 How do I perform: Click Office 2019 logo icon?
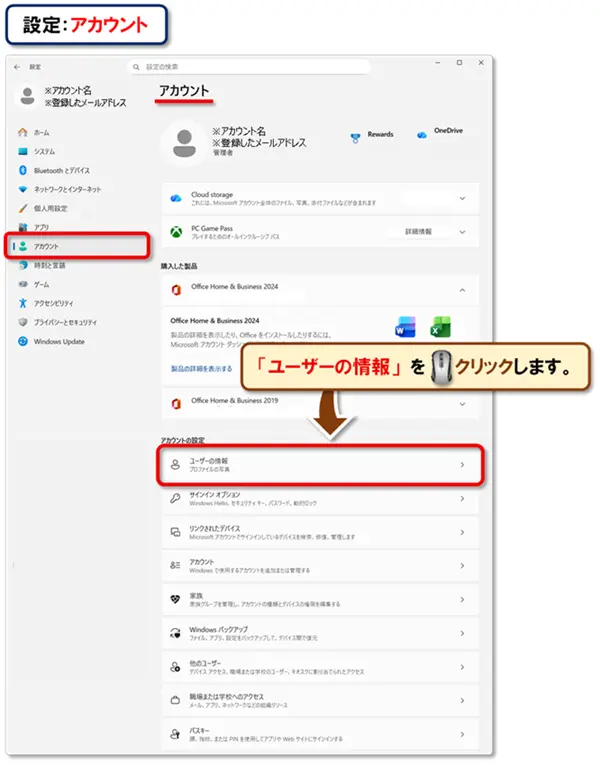[x=176, y=404]
